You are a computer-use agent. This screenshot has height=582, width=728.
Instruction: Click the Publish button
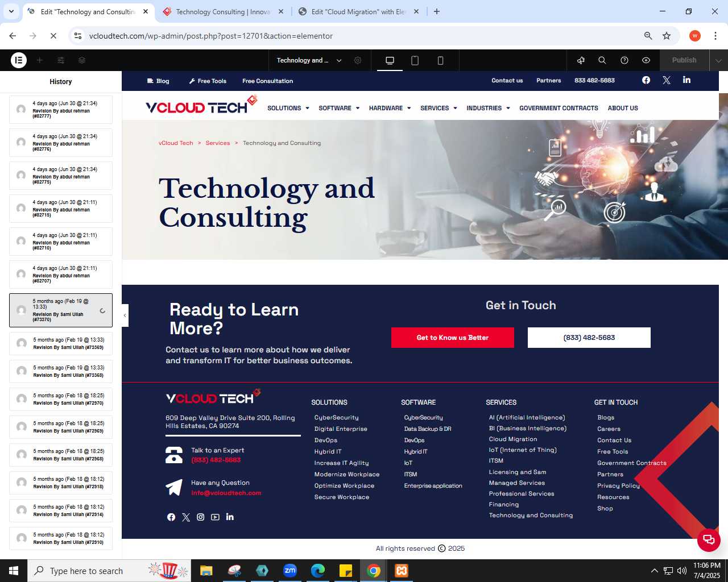tap(684, 60)
